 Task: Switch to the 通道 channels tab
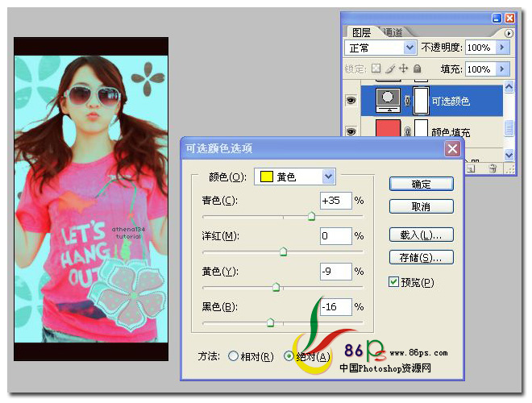pos(393,32)
